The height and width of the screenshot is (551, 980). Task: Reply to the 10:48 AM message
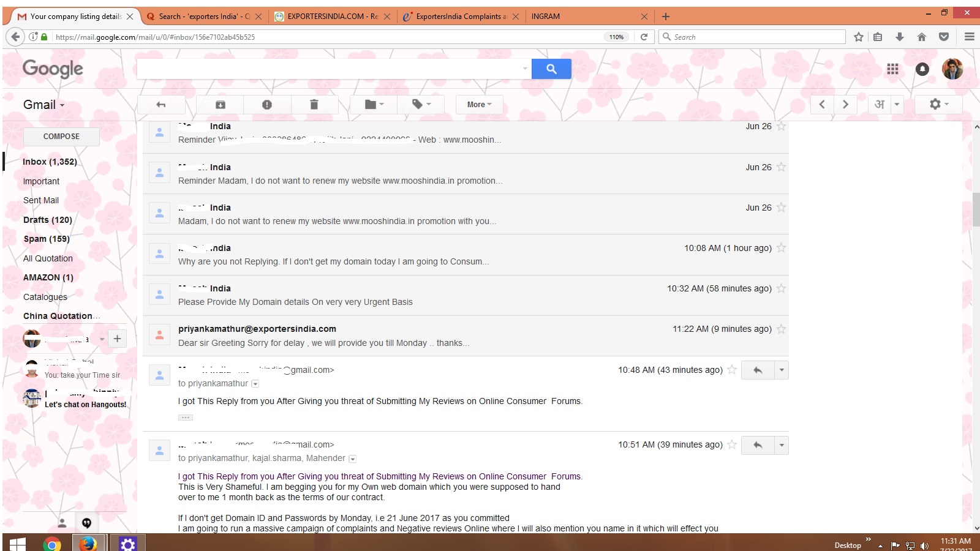click(758, 370)
